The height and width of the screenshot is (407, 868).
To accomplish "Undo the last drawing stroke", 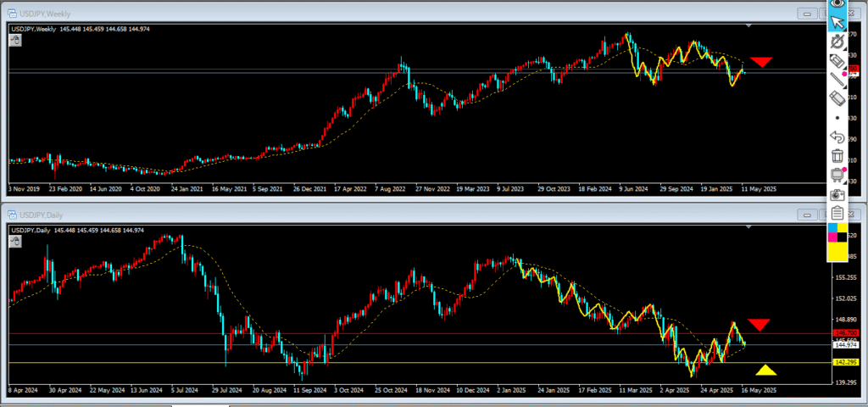I will (837, 137).
